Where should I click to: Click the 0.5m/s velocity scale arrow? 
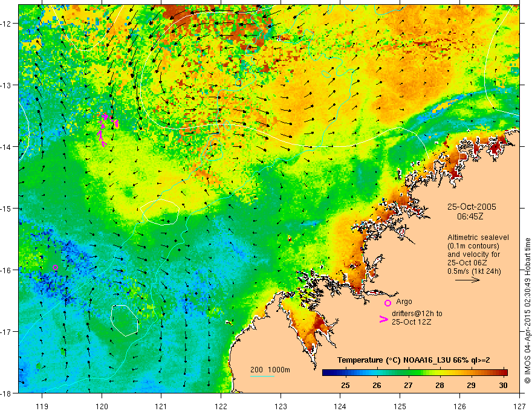(467, 280)
